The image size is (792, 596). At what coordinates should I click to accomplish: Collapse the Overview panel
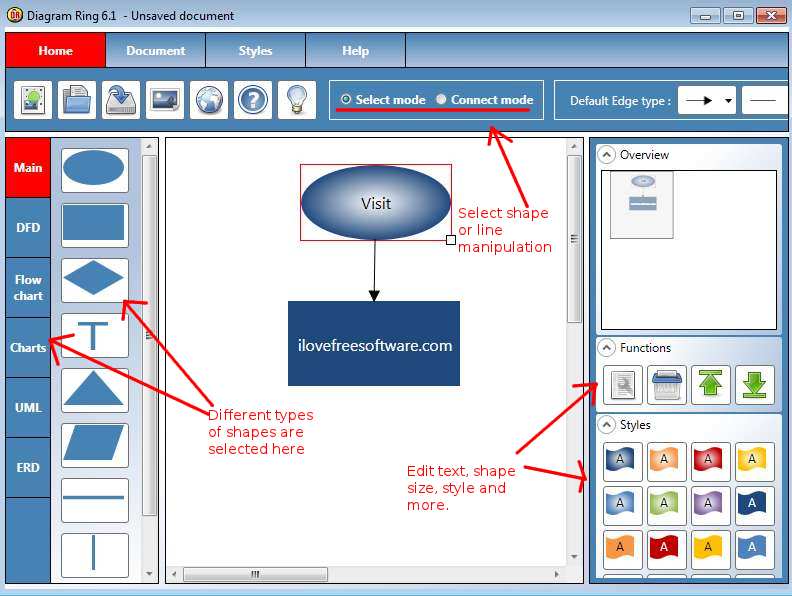[x=607, y=155]
